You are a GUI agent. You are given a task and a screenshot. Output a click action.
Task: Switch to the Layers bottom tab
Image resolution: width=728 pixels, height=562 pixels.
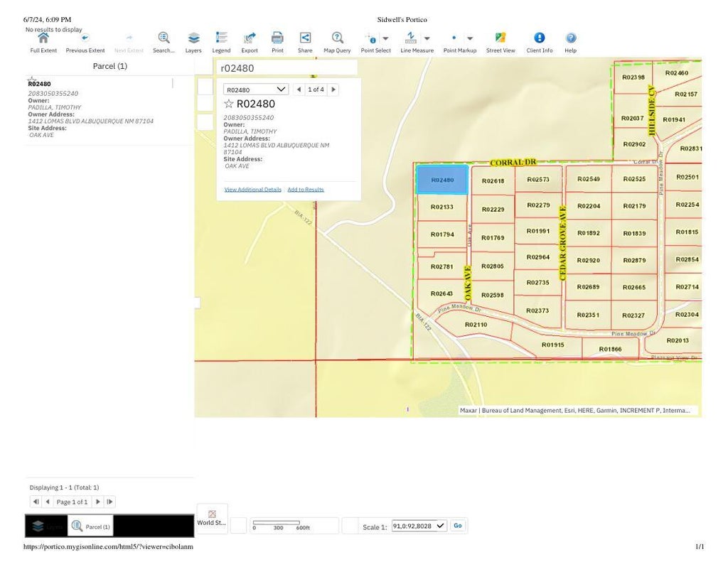(45, 526)
